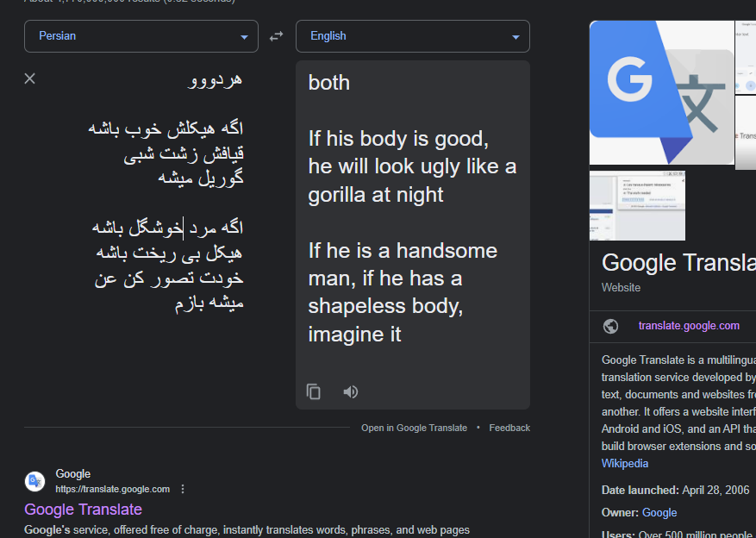The height and width of the screenshot is (538, 756).
Task: Swap the Persian and English languages
Action: (276, 36)
